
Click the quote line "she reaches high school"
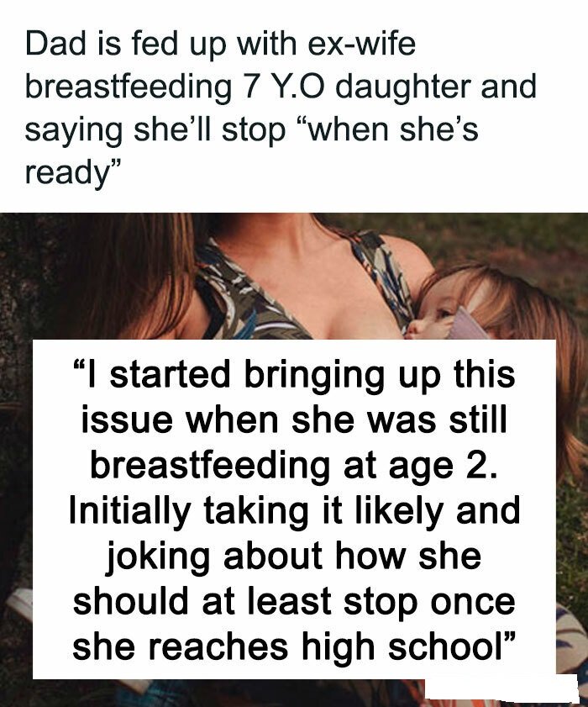pyautogui.click(x=293, y=646)
